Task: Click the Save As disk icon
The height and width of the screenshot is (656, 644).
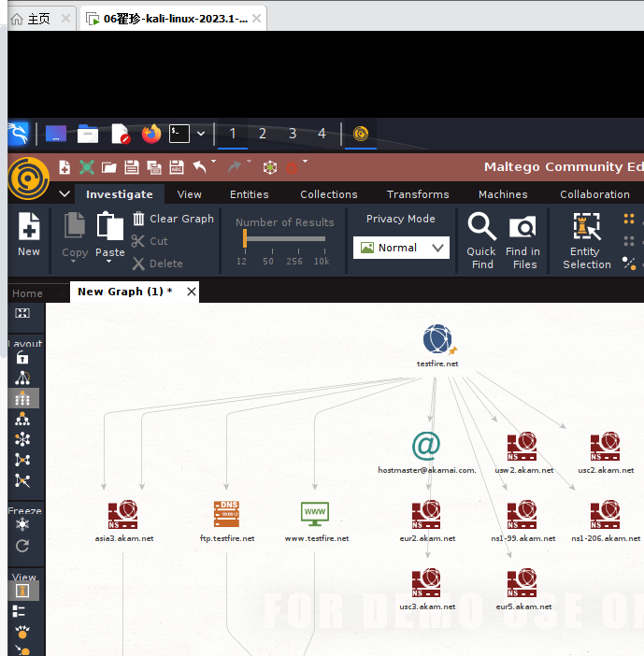Action: (x=177, y=168)
